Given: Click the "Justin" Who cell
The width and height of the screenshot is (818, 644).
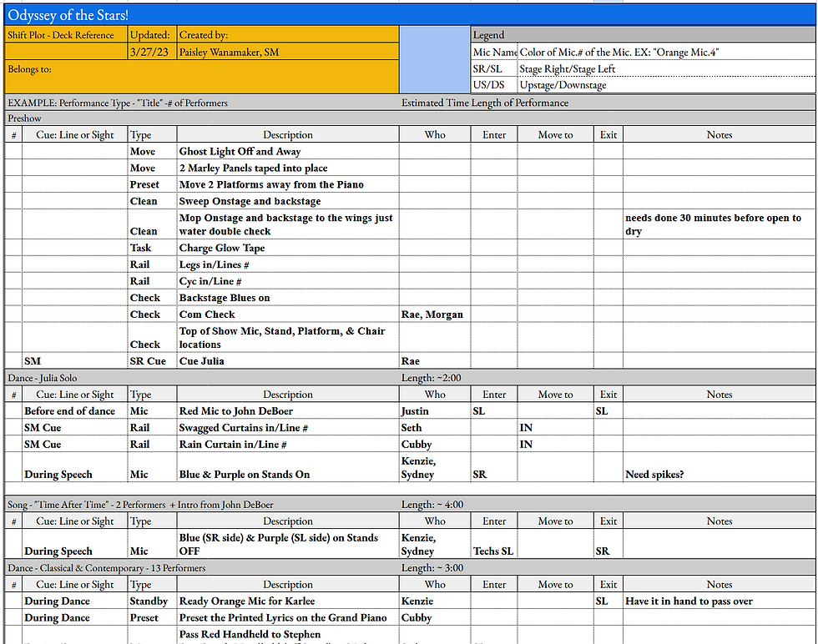Looking at the screenshot, I should (435, 411).
